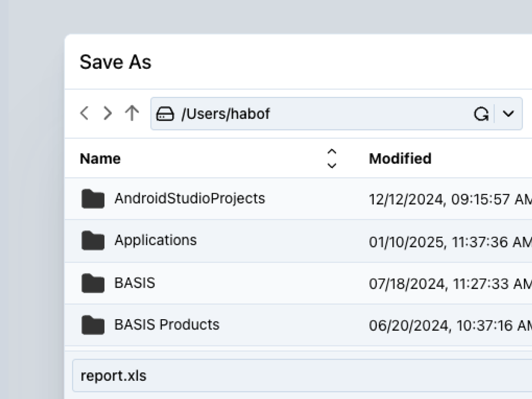Click the Name column header

(100, 159)
